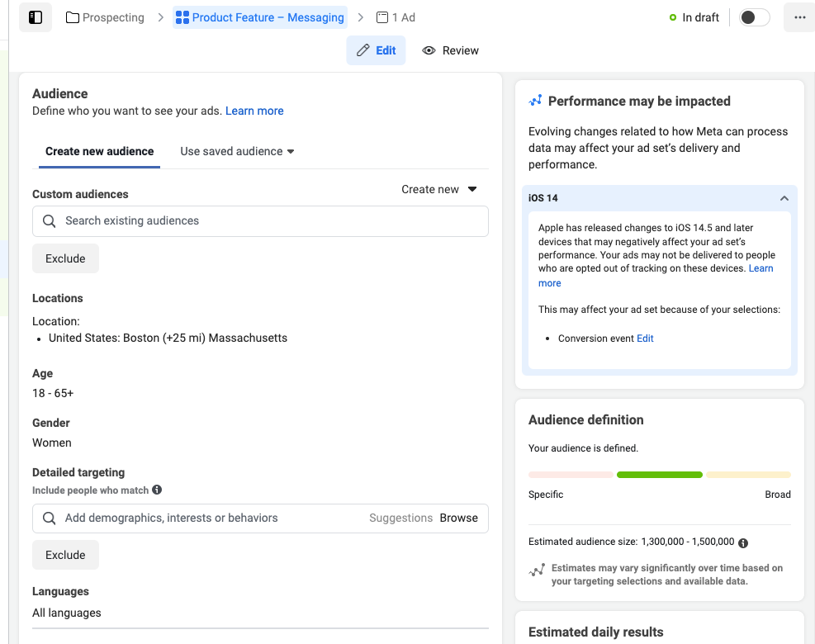Select the campaign icon next to Product Feature – Messaging
This screenshot has width=815, height=644.
[182, 17]
